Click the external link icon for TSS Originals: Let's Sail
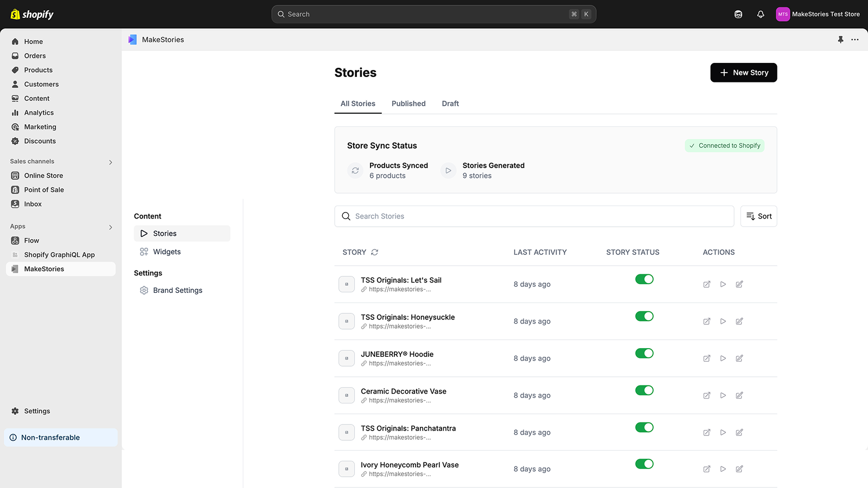This screenshot has height=488, width=868. 706,284
